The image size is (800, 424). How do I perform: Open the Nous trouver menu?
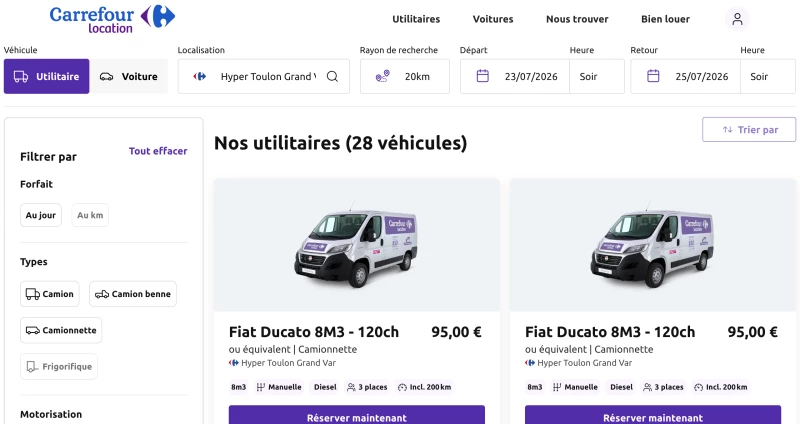577,19
